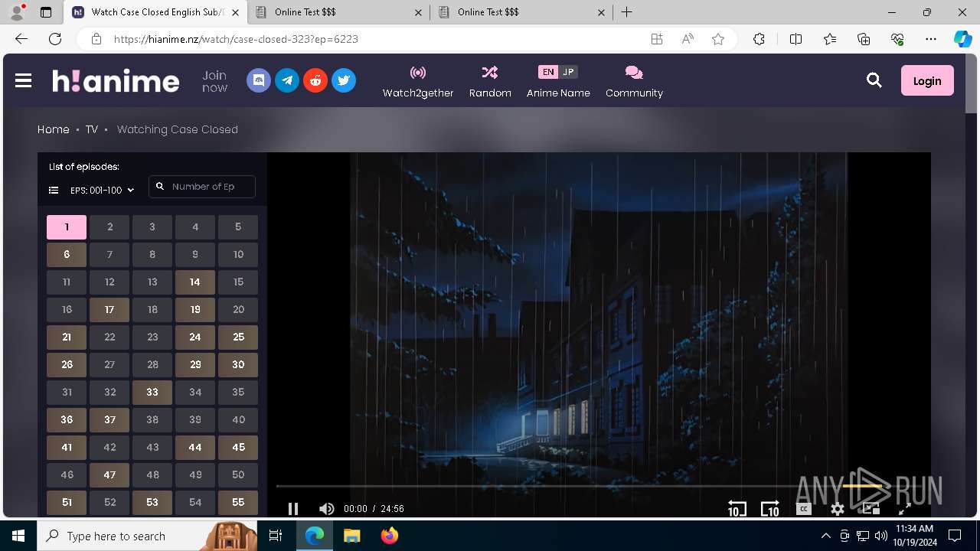Open the Twitter join icon
The height and width of the screenshot is (551, 980).
344,80
